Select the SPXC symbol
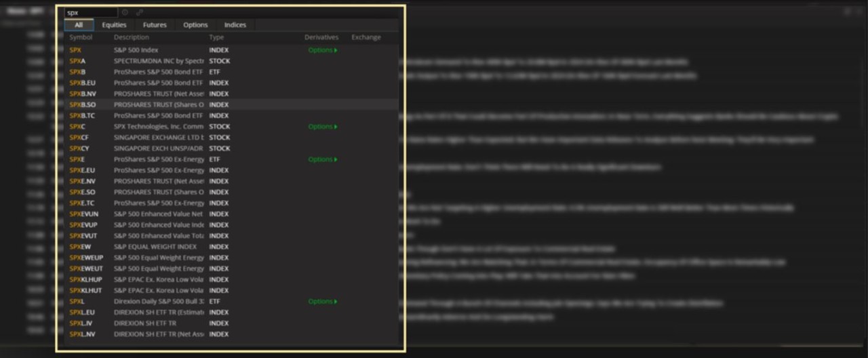The width and height of the screenshot is (868, 358). tap(77, 127)
